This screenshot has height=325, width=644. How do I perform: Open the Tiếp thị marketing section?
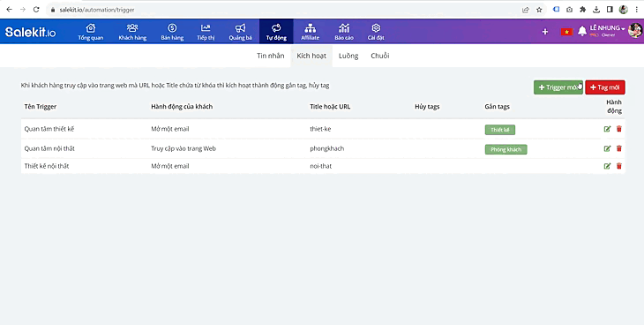(x=206, y=32)
